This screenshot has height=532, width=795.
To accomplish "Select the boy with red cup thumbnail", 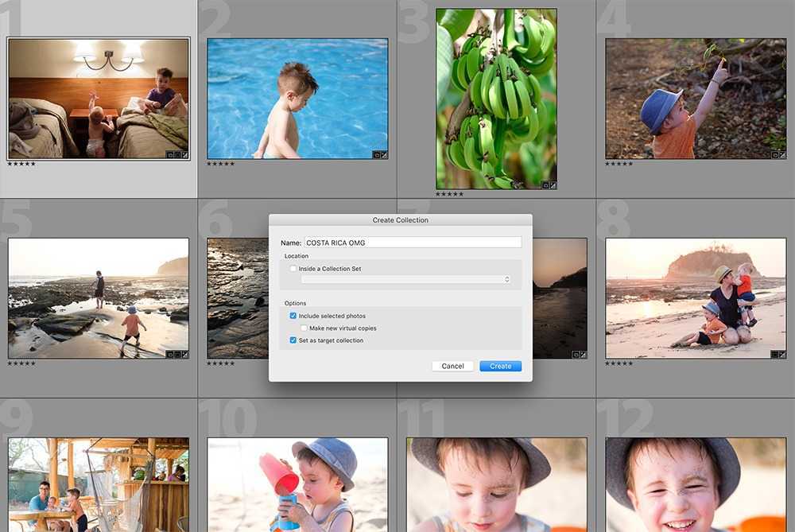I will point(297,484).
